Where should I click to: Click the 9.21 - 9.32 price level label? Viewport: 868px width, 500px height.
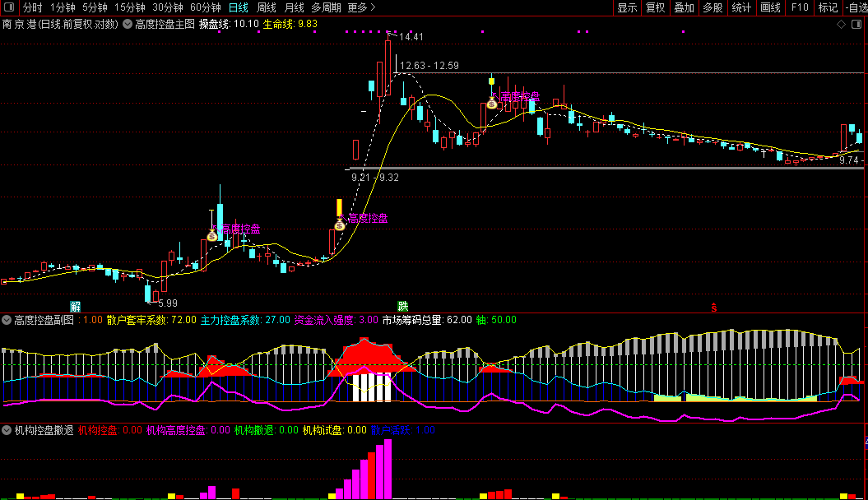point(375,178)
